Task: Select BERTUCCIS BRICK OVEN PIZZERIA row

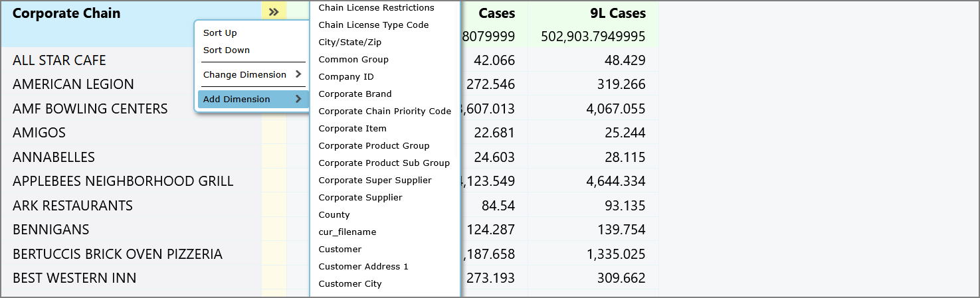Action: tap(118, 254)
